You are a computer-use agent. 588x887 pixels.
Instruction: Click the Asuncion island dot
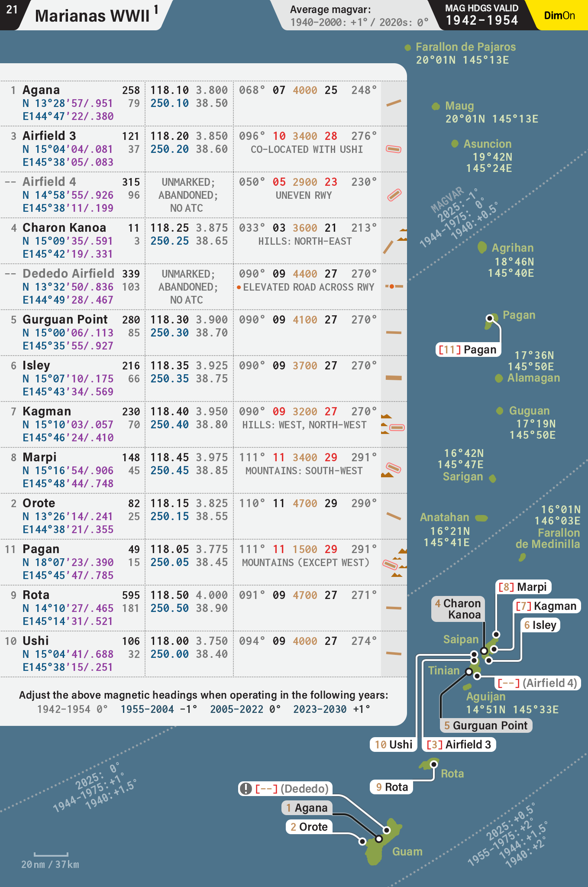(x=455, y=144)
